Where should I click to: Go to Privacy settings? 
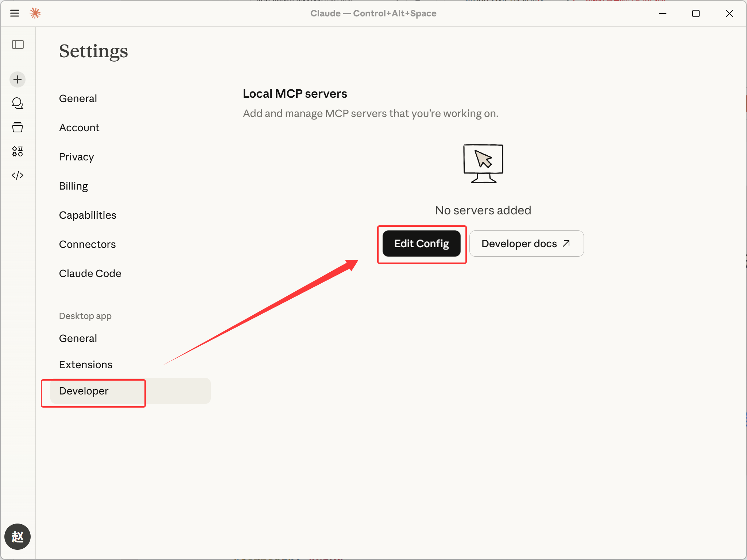pos(76,157)
